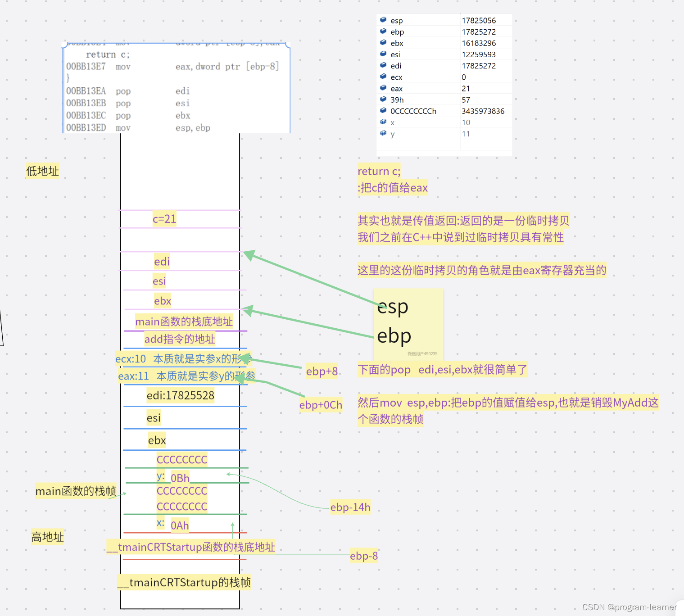Select the black ebx label in main frame
This screenshot has height=616, width=684.
[157, 440]
